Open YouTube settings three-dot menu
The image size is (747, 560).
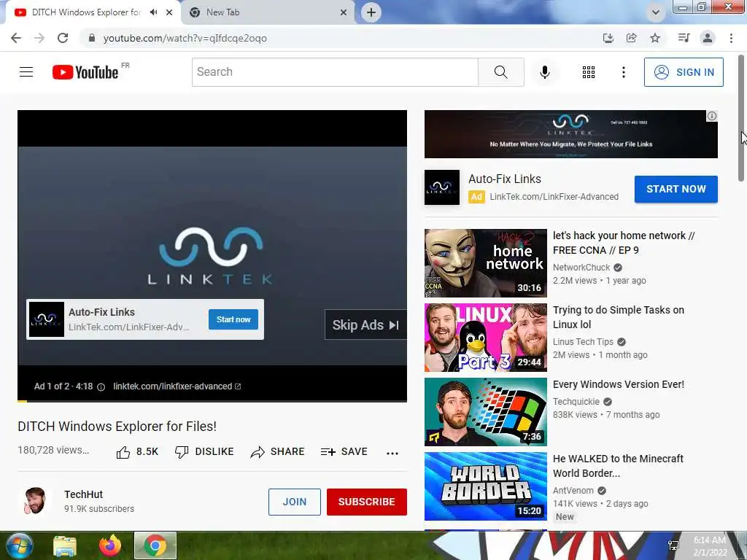pyautogui.click(x=623, y=72)
